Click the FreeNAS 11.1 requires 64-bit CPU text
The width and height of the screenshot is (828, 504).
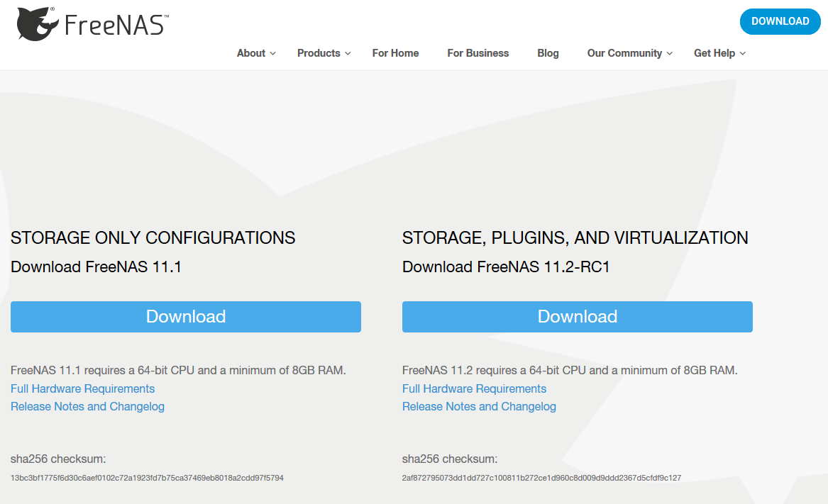tap(179, 371)
